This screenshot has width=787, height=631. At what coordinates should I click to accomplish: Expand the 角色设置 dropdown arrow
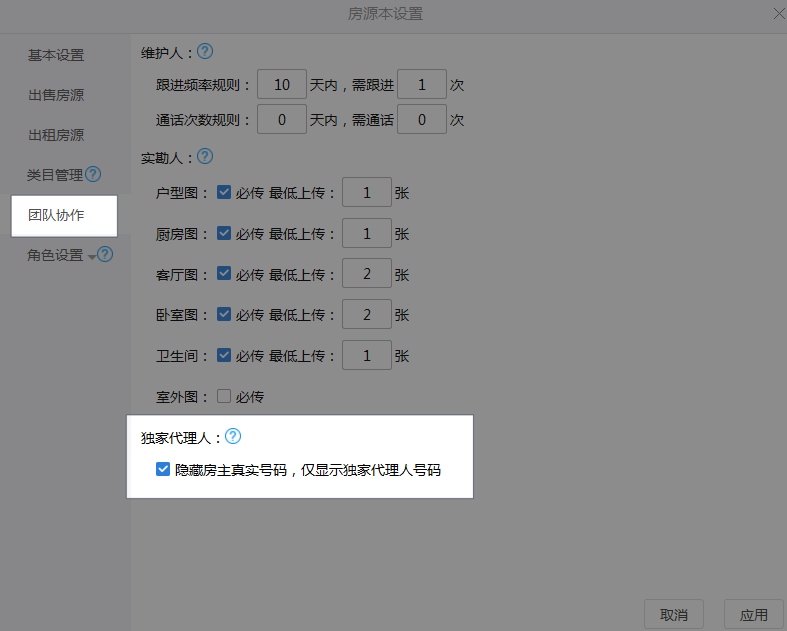point(91,258)
